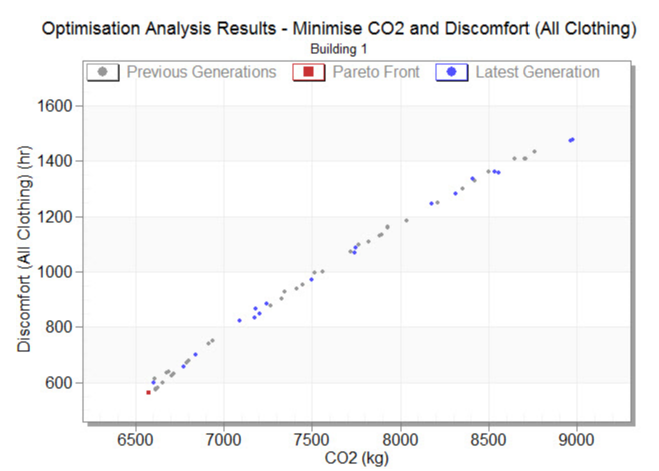Select the red Pareto Front data point
The image size is (659, 471).
click(149, 392)
